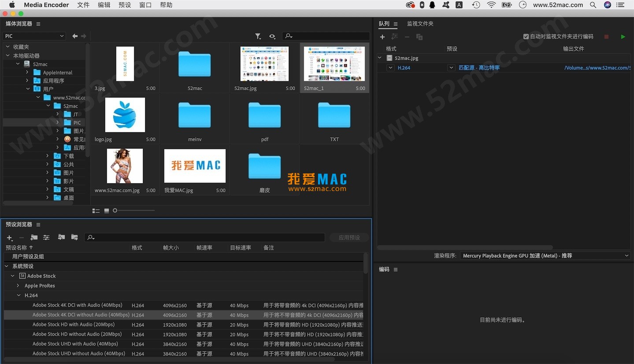Viewport: 634px width, 364px height.
Task: Create a new preset with plus icon
Action: 10,238
